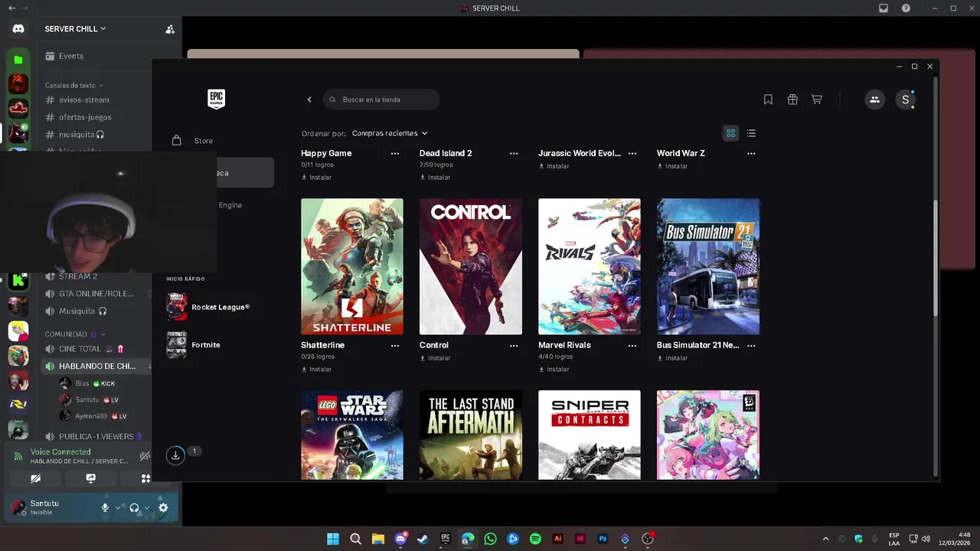Viewport: 980px width, 551px height.
Task: Open Spotify from the taskbar
Action: coord(535,539)
